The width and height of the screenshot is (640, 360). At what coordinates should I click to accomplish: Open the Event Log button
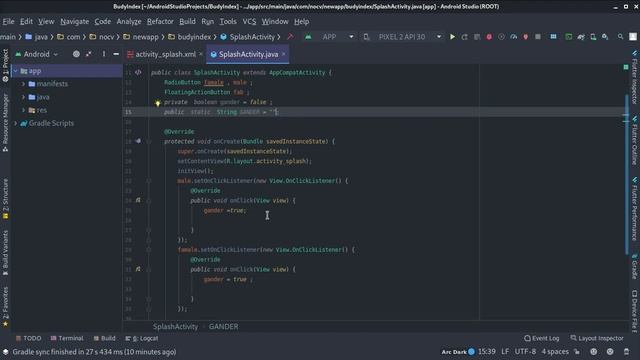tap(542, 338)
